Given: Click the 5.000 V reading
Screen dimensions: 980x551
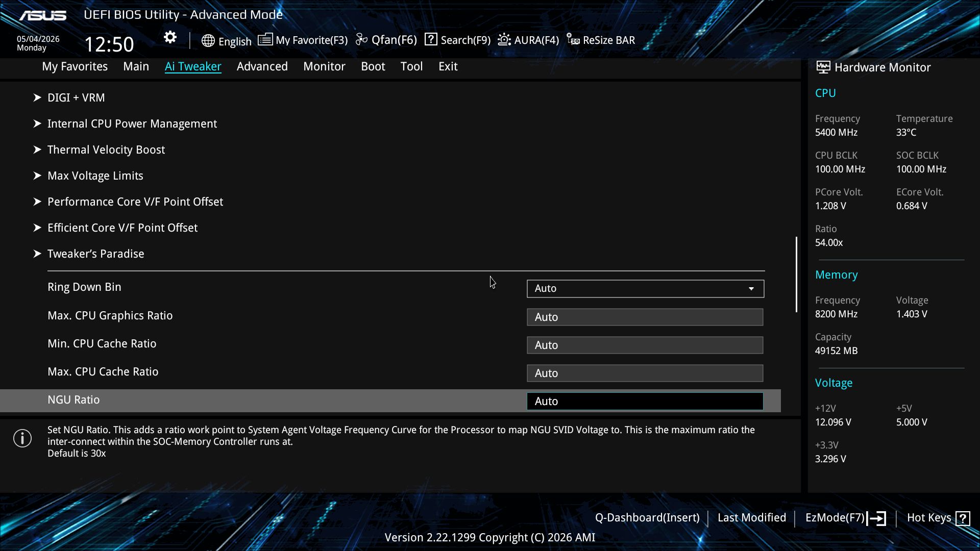Looking at the screenshot, I should [x=912, y=422].
